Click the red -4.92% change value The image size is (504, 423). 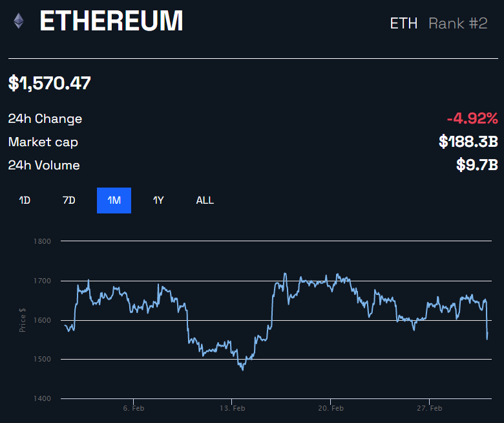472,118
